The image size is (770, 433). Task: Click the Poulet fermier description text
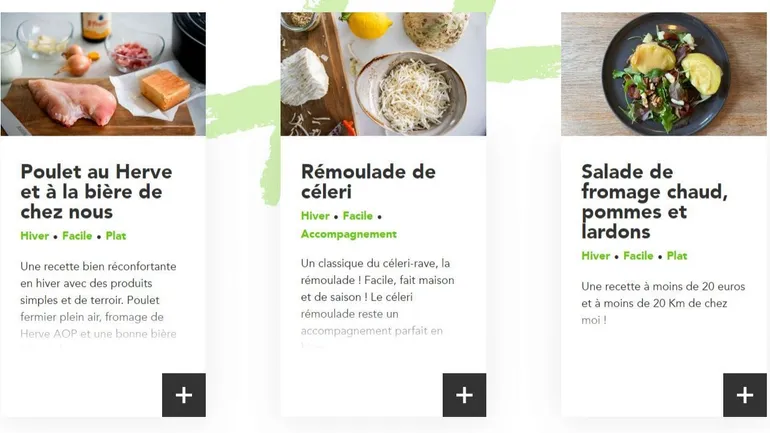(98, 300)
